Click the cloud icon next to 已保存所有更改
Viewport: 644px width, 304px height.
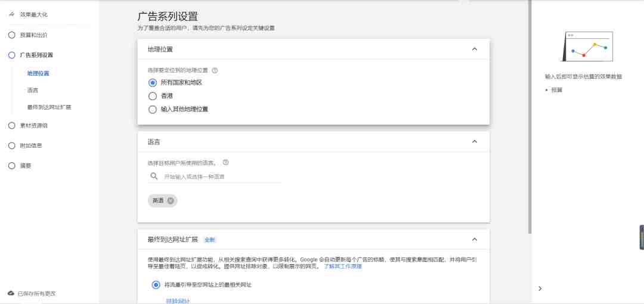11,293
